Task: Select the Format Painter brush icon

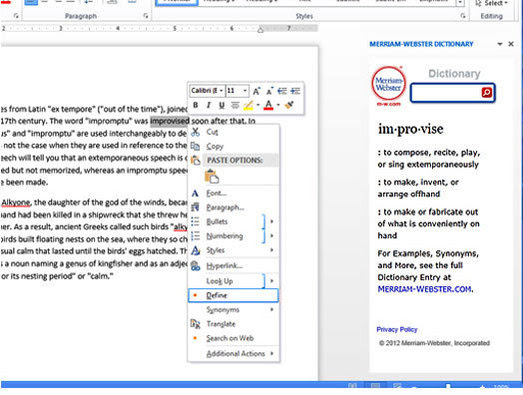Action: coord(289,105)
